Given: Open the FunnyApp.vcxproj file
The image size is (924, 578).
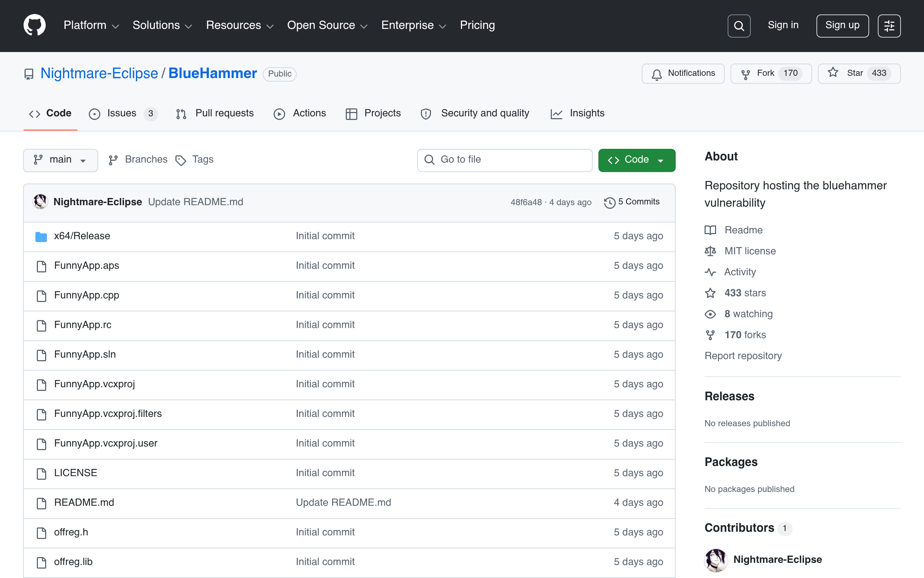Looking at the screenshot, I should point(95,384).
